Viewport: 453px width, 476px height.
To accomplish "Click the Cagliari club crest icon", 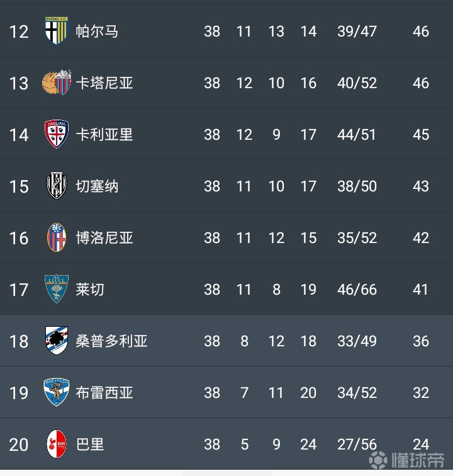I will coord(56,134).
